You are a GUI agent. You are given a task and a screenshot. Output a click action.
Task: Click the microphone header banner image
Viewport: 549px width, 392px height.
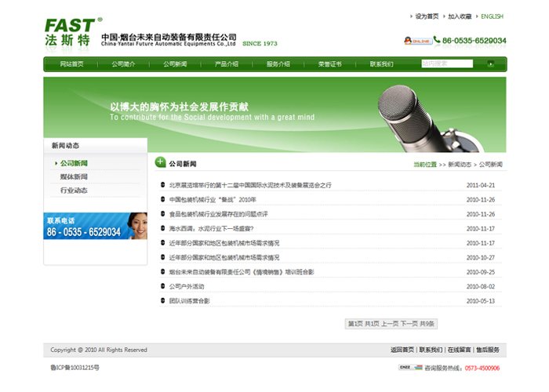[x=274, y=114]
